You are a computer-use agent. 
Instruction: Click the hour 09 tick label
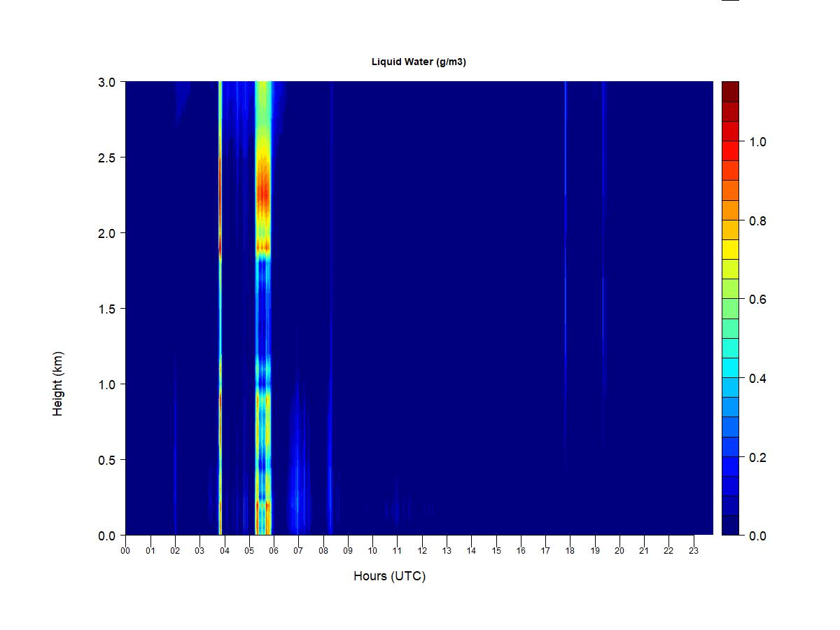(x=348, y=551)
